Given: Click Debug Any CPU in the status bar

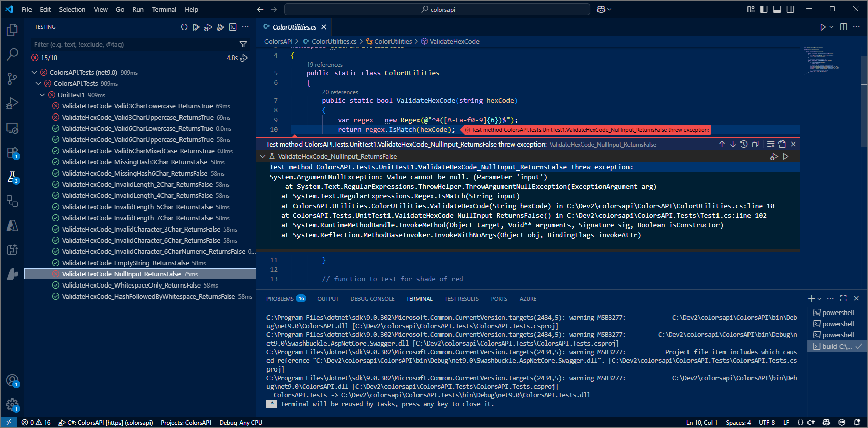Looking at the screenshot, I should point(241,423).
